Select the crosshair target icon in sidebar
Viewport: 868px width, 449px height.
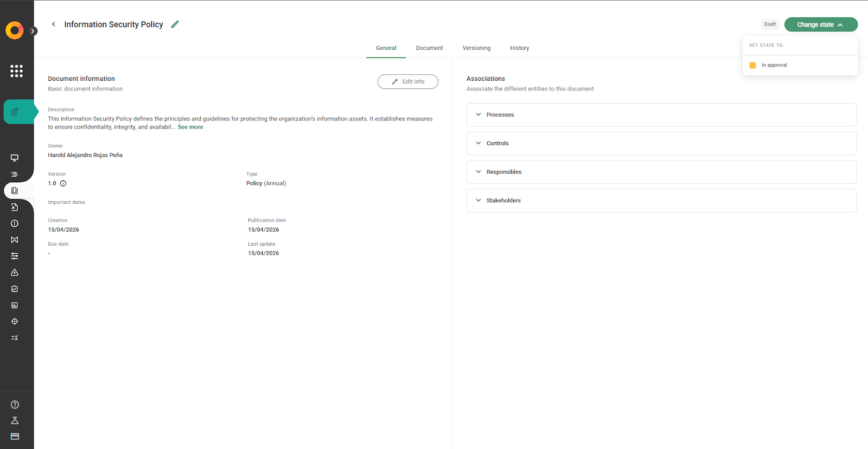pyautogui.click(x=15, y=322)
